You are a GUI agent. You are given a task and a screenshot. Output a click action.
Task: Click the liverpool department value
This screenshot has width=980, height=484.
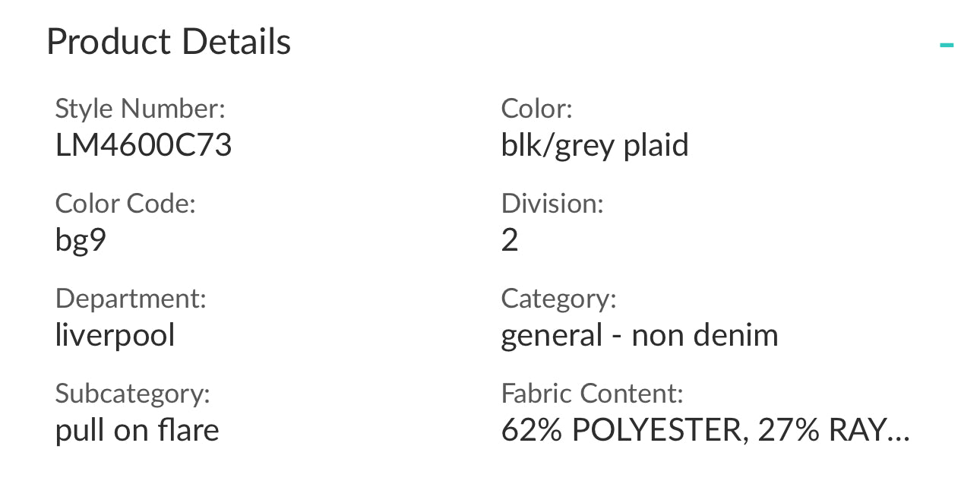click(115, 335)
